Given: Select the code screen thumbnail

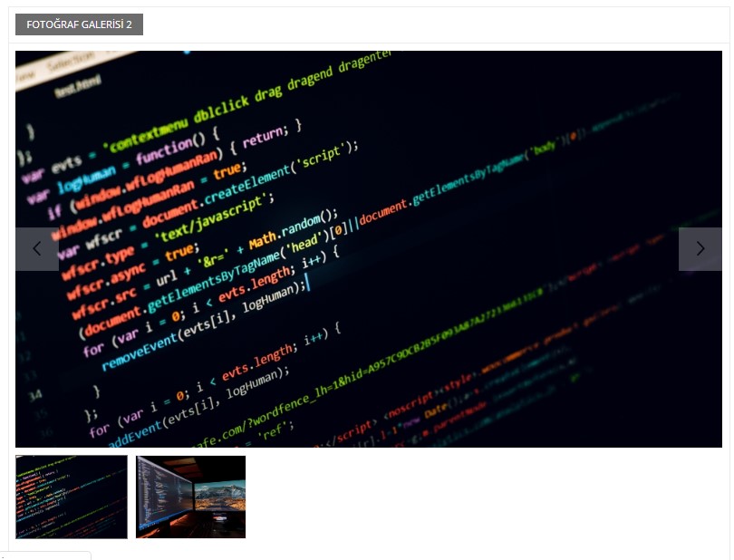Looking at the screenshot, I should (x=72, y=497).
